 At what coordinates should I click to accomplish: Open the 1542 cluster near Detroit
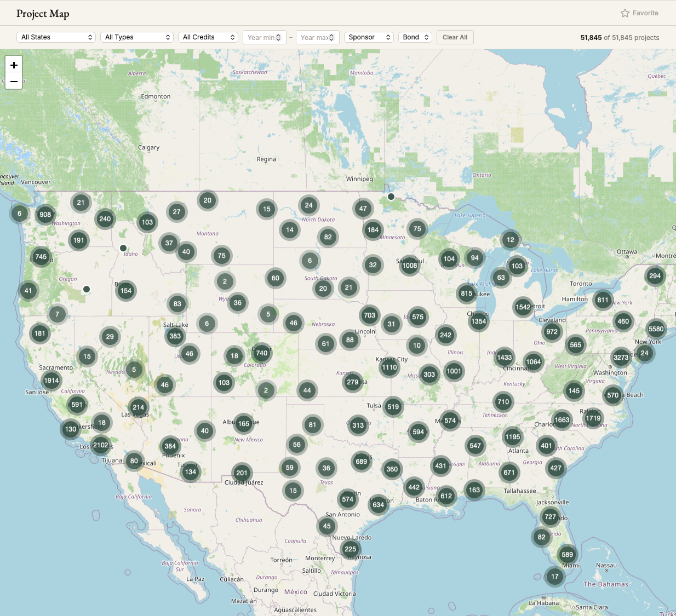[x=523, y=307]
